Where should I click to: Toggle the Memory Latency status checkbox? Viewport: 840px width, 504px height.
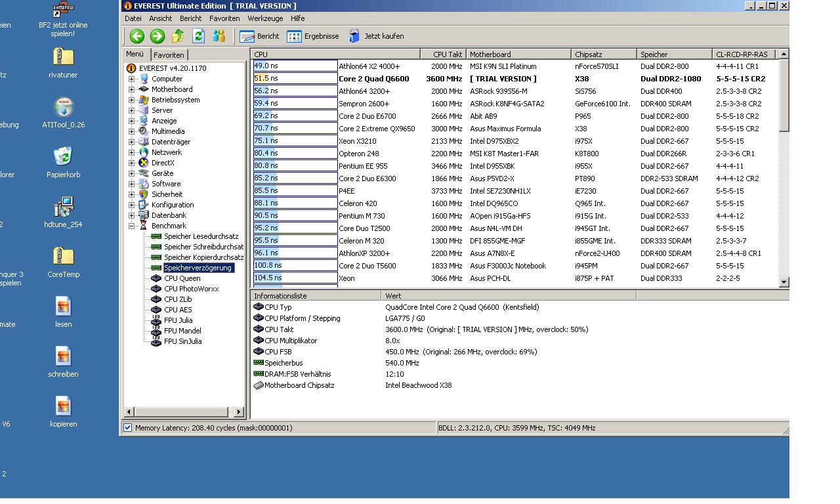128,428
